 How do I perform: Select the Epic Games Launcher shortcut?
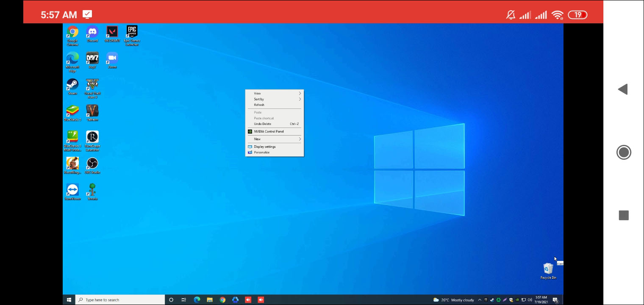[x=132, y=32]
